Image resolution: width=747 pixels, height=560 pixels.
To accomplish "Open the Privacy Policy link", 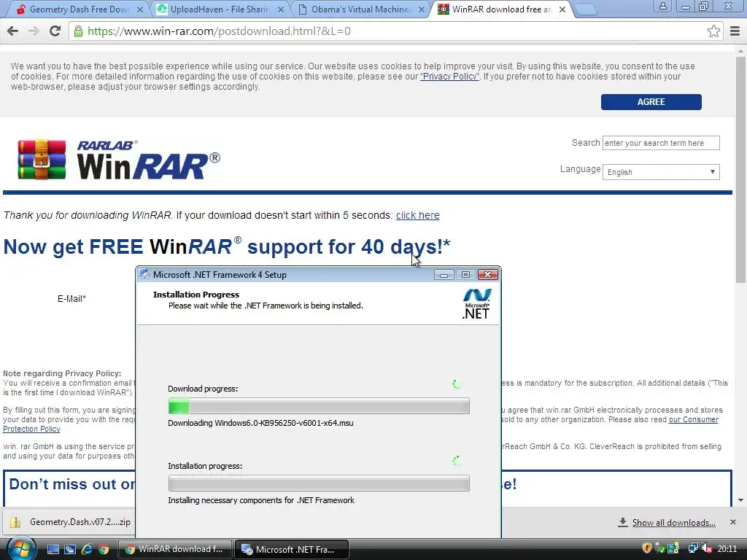I will tap(449, 76).
